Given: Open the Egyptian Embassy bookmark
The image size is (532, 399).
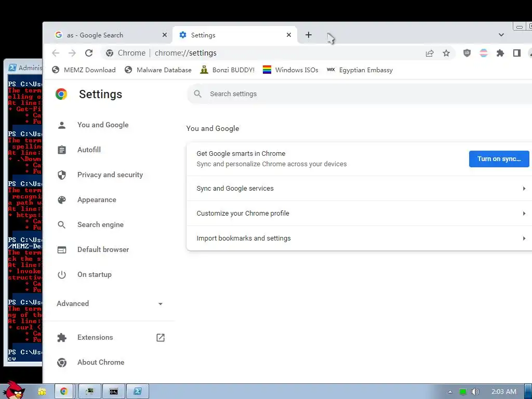Looking at the screenshot, I should coord(360,70).
